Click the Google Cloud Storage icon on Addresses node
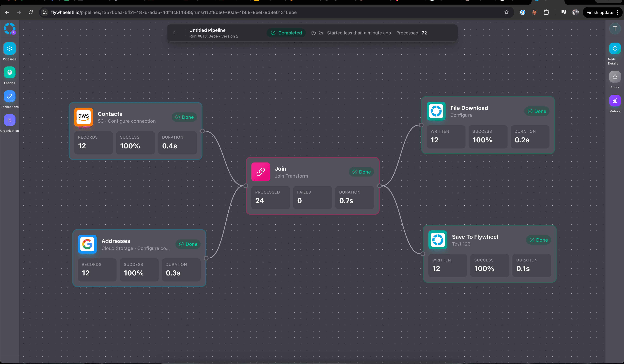The height and width of the screenshot is (364, 624). 87,244
